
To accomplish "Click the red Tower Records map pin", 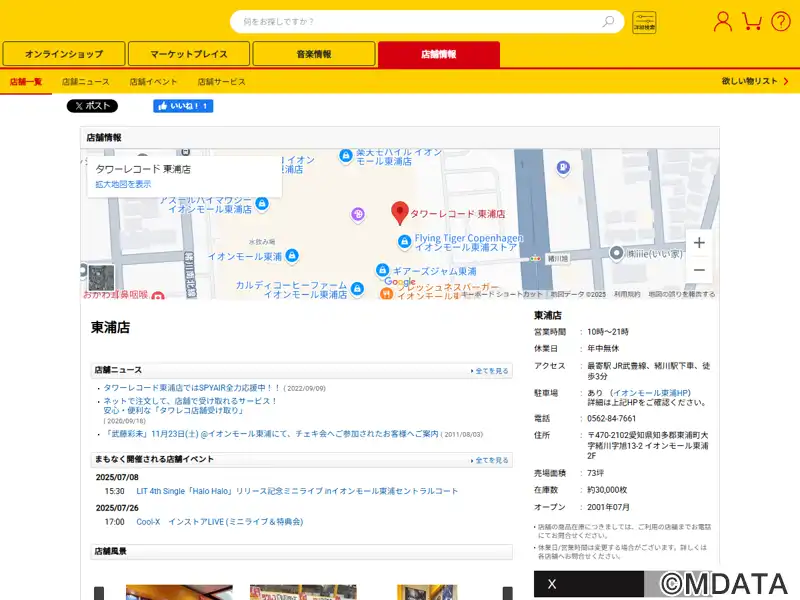I will point(399,213).
